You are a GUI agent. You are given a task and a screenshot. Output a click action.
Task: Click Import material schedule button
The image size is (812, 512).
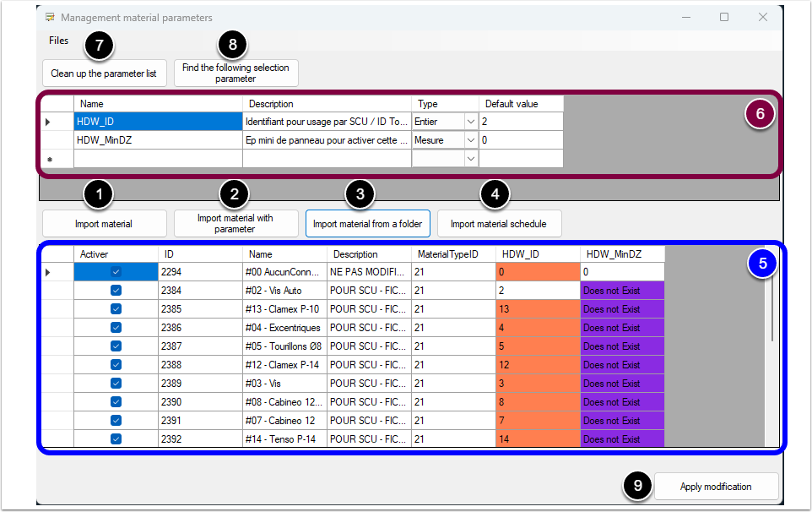tap(499, 224)
